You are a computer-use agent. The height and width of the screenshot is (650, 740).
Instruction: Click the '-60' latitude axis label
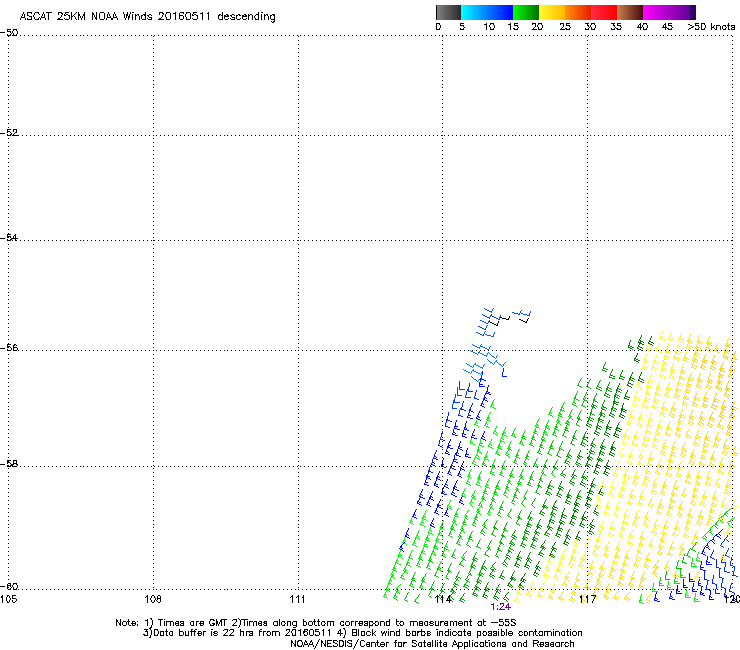click(9, 587)
